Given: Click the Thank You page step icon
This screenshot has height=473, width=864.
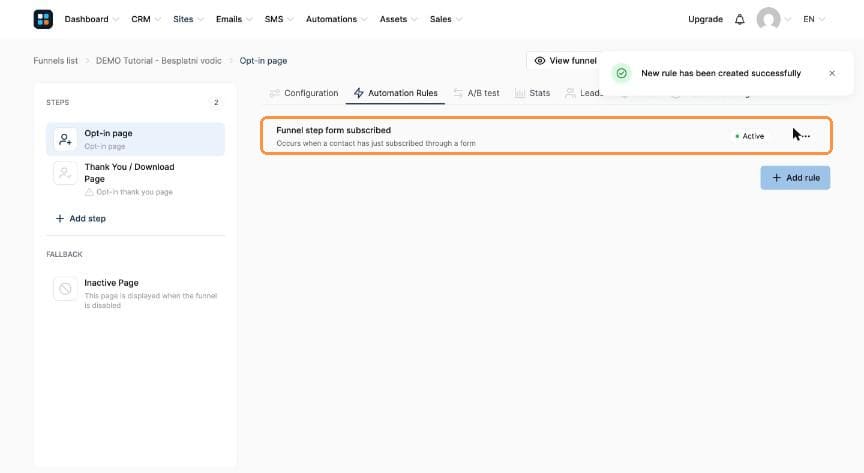Looking at the screenshot, I should tap(65, 173).
